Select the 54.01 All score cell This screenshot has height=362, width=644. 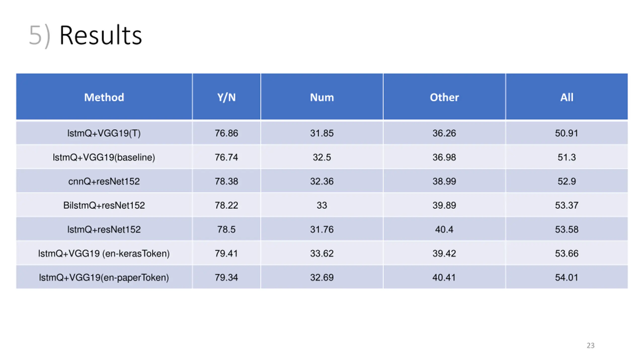click(567, 277)
